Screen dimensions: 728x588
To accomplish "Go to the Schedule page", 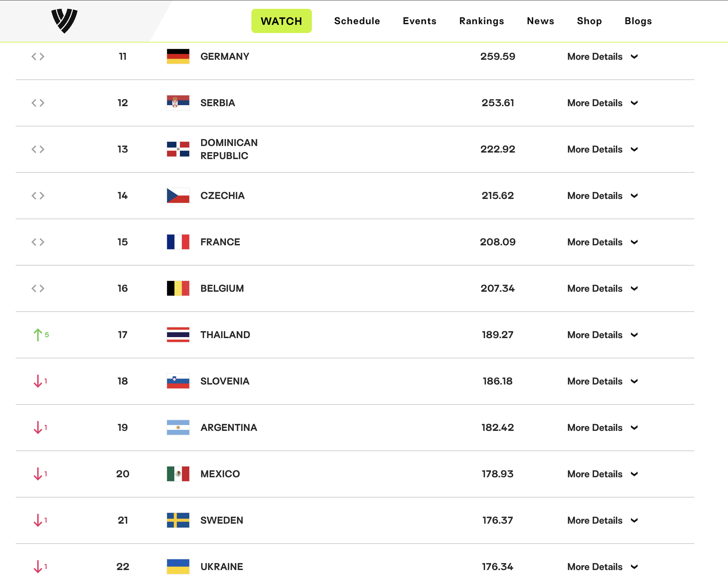I will (x=357, y=21).
